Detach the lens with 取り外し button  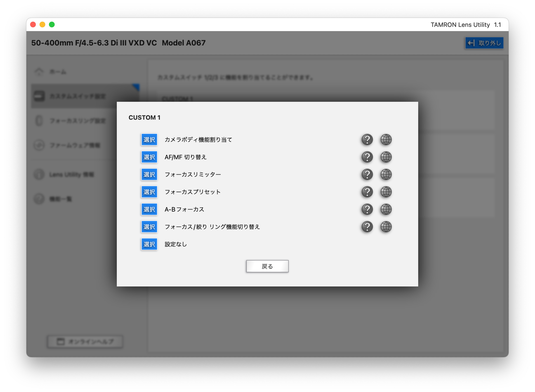[484, 43]
